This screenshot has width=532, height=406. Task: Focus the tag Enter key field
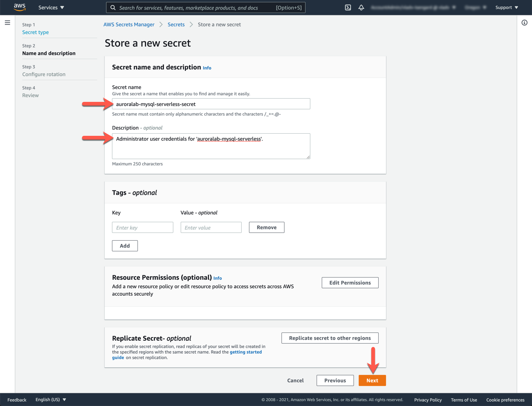coord(143,228)
